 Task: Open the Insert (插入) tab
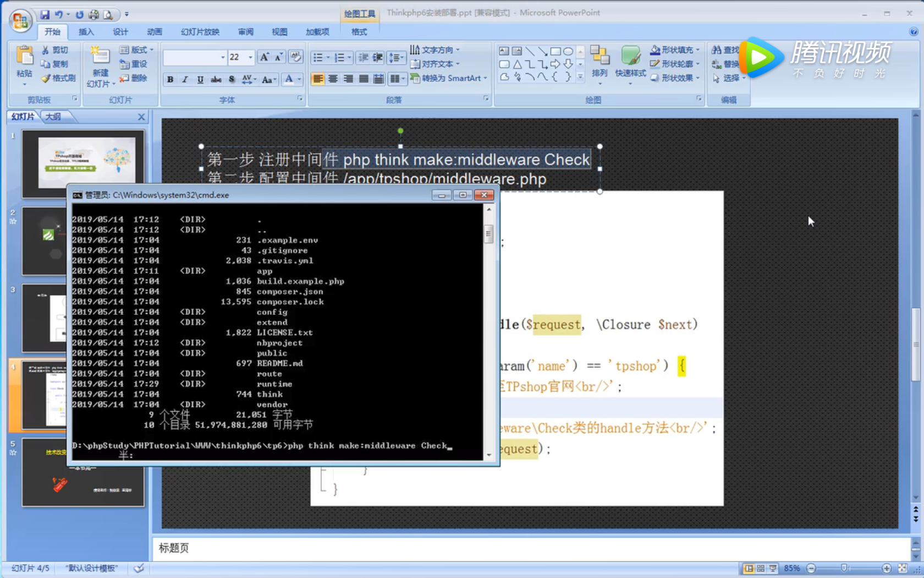[86, 32]
